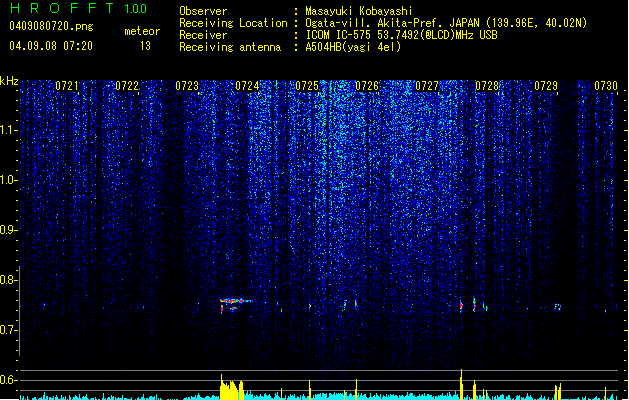The image size is (629, 400).
Task: Click the date stamp 04.09.08 07:20
Action: (51, 46)
